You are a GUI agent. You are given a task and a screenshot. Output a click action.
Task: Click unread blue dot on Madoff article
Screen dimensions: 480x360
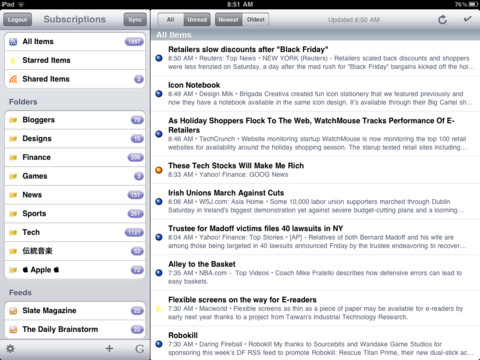pos(159,237)
